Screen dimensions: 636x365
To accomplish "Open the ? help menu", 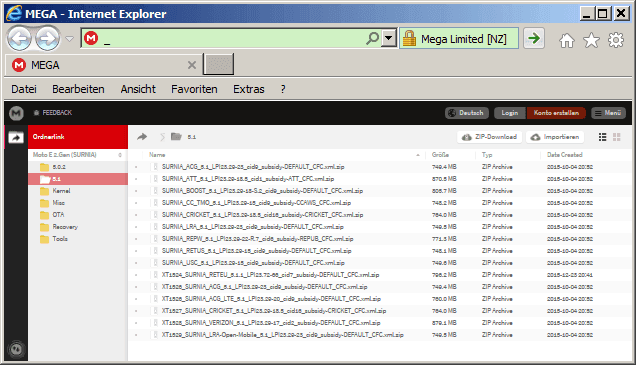I will tap(283, 89).
